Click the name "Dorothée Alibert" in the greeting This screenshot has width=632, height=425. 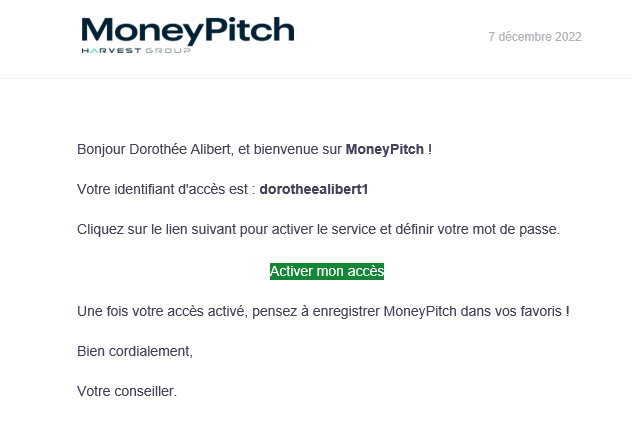pyautogui.click(x=180, y=150)
